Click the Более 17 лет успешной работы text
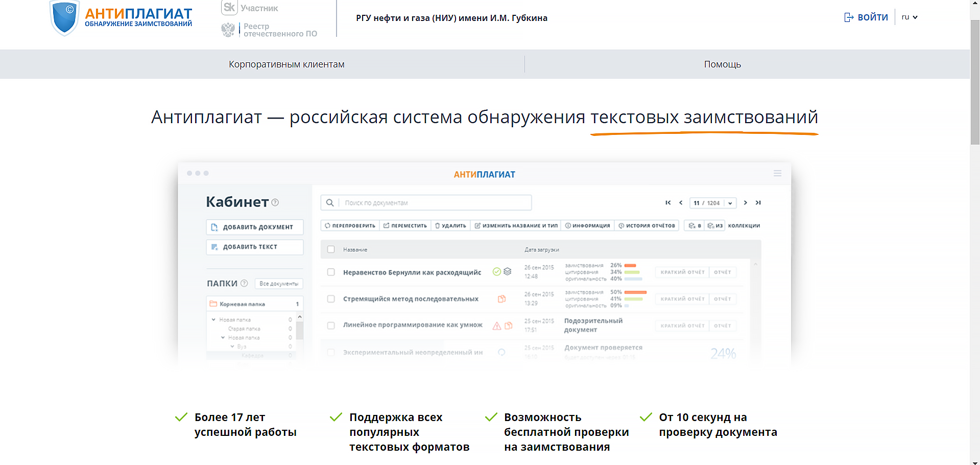The image size is (980, 465). point(245,425)
